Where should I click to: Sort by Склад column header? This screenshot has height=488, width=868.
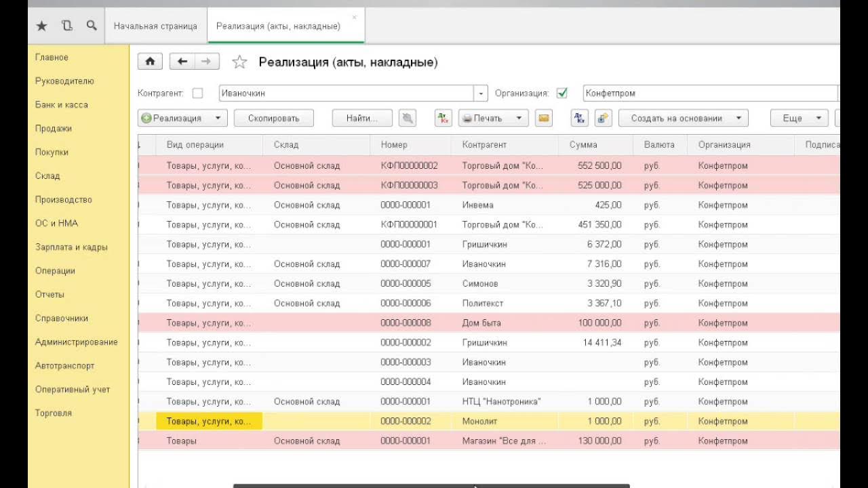(x=317, y=144)
